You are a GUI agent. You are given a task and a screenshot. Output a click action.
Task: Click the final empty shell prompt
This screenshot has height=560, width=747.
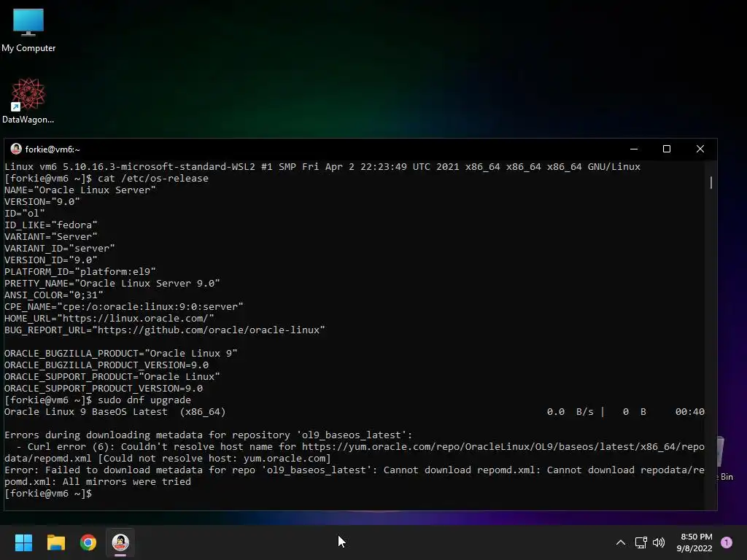pos(48,494)
